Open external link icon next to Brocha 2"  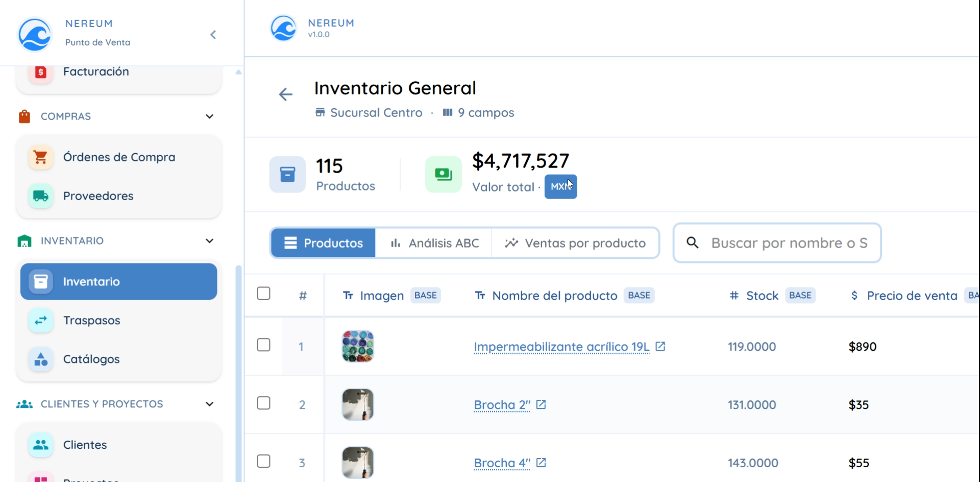click(541, 405)
